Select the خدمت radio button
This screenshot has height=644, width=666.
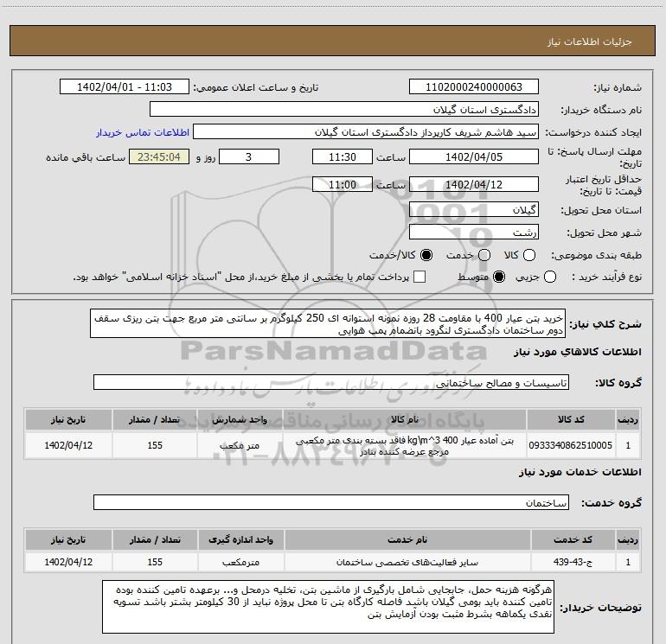(484, 255)
